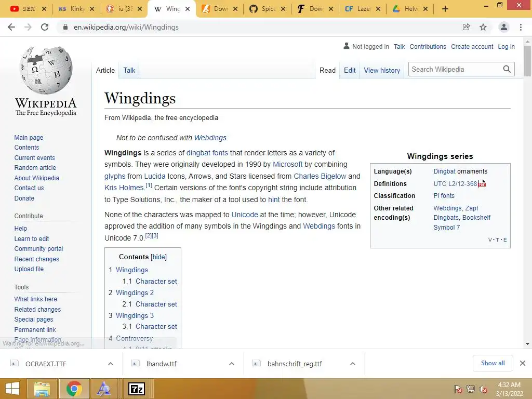
Task: Open the Zapf Dingbats link
Action: pos(462,212)
